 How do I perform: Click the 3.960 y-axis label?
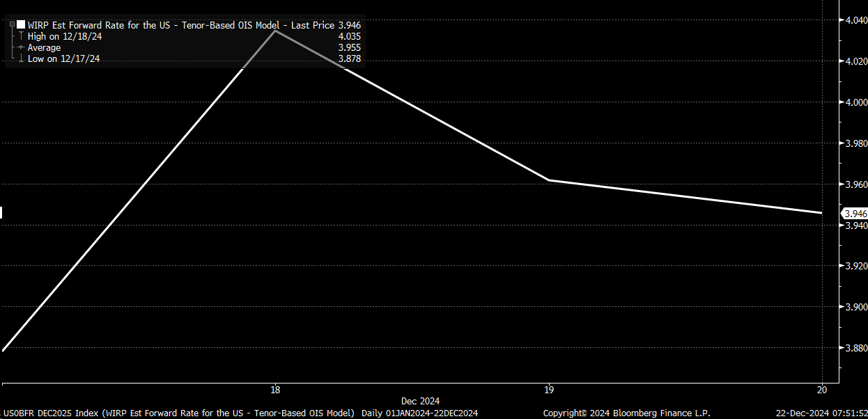857,184
